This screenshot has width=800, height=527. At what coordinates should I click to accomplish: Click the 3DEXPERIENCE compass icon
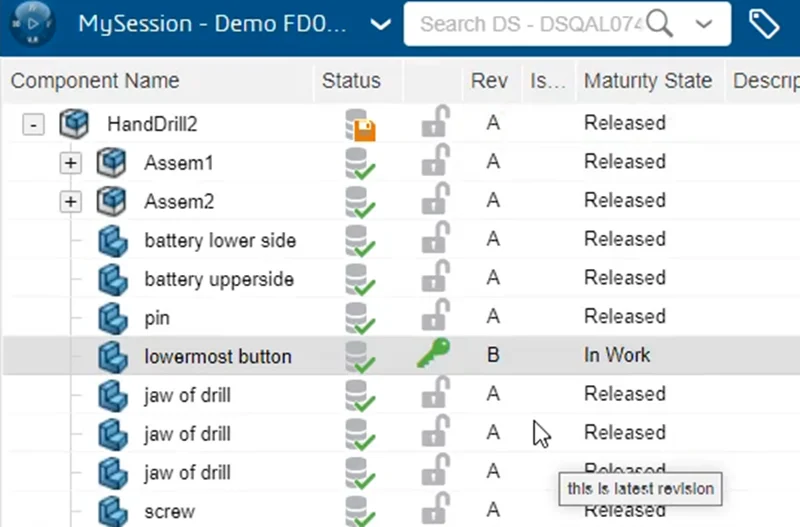pos(34,23)
